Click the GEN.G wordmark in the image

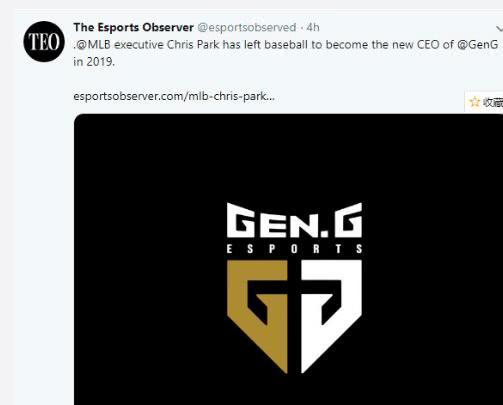294,220
